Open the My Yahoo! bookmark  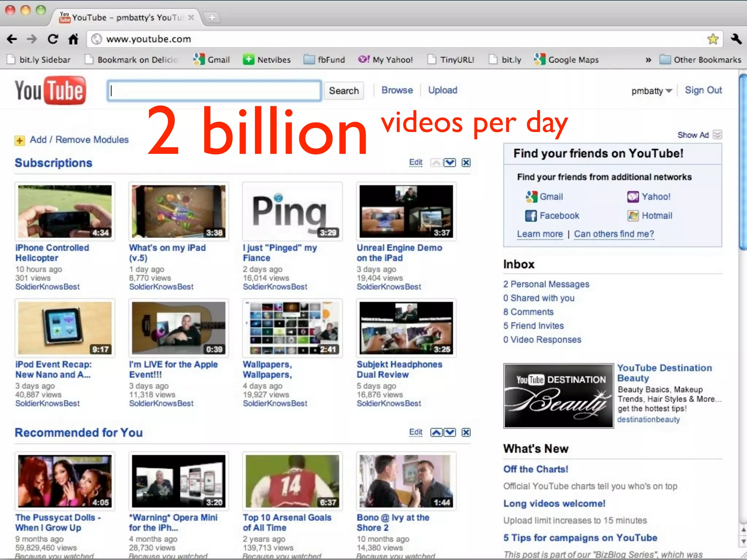[x=386, y=59]
